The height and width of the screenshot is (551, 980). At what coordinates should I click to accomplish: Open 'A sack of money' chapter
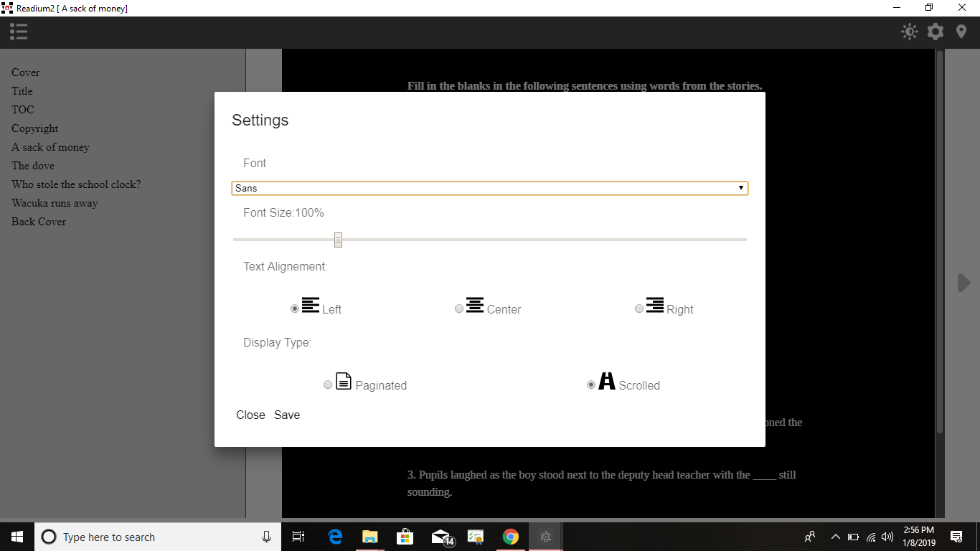click(50, 147)
